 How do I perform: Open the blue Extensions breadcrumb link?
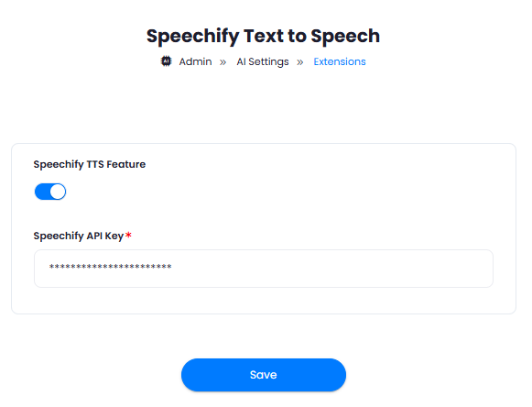pos(340,61)
